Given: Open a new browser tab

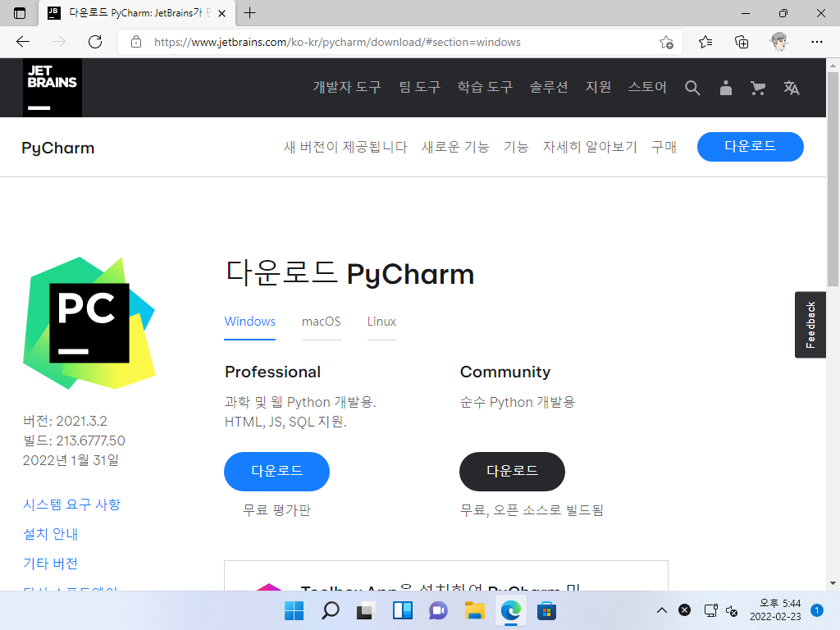Looking at the screenshot, I should click(x=249, y=13).
